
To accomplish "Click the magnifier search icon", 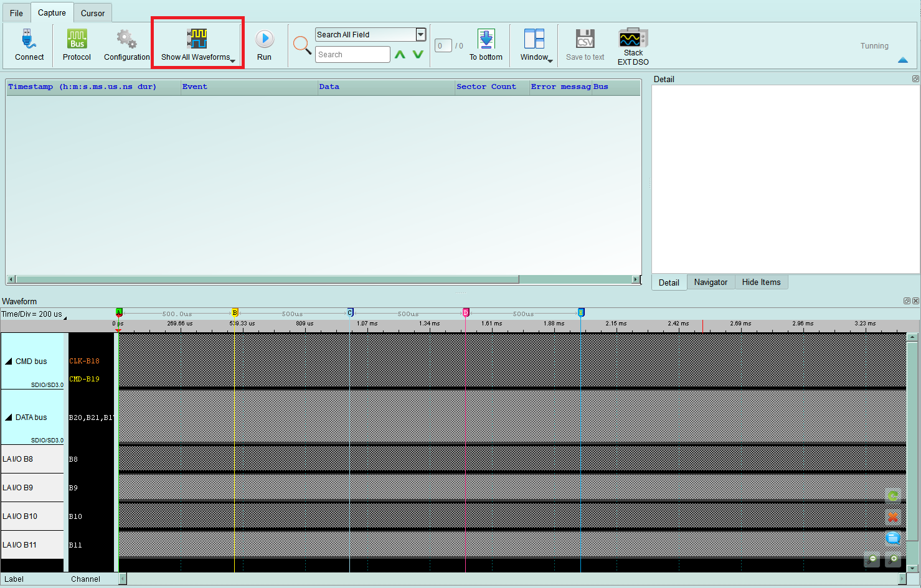I will coord(302,45).
